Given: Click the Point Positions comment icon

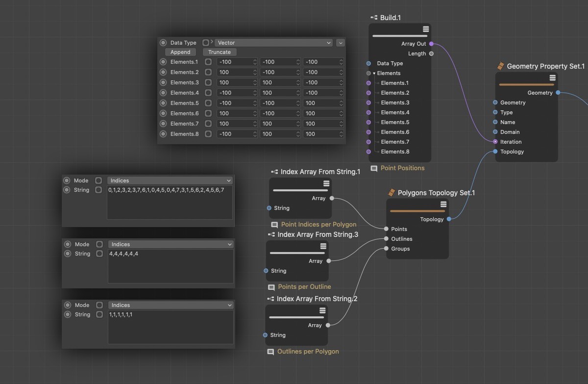Looking at the screenshot, I should pos(374,168).
